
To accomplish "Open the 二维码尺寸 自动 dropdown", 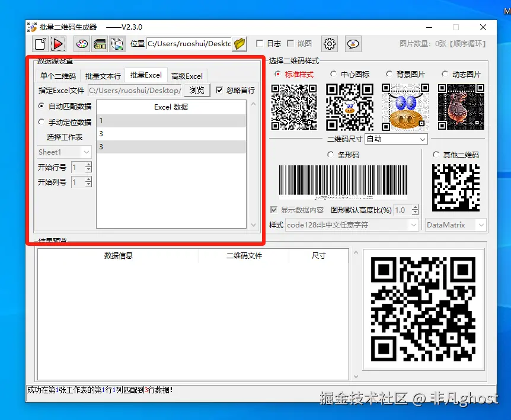I will tap(396, 139).
